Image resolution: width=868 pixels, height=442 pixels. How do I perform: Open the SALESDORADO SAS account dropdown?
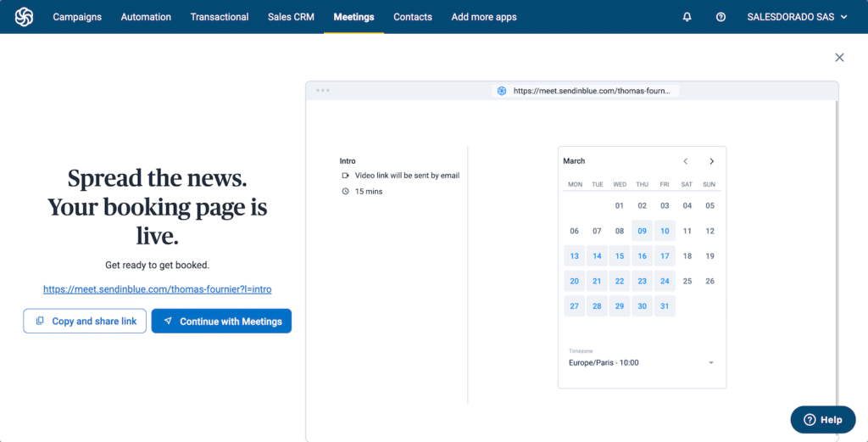pyautogui.click(x=797, y=17)
